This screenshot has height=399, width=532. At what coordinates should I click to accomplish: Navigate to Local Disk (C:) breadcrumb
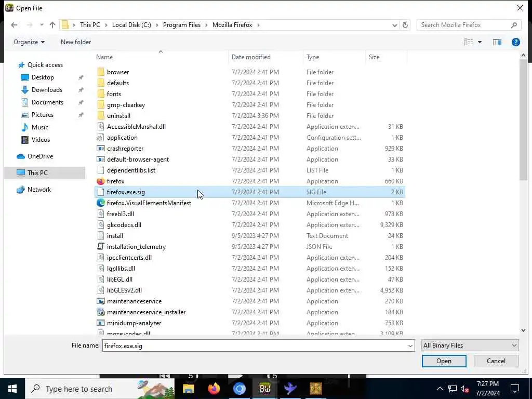[131, 25]
